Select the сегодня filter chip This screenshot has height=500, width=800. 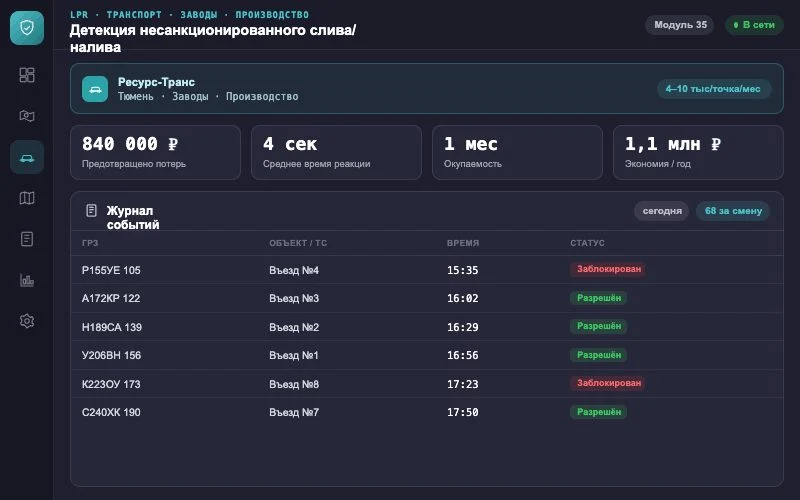pos(662,211)
